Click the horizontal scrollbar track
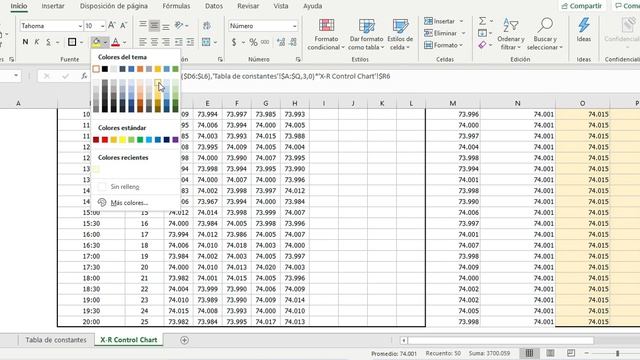 click(x=500, y=340)
